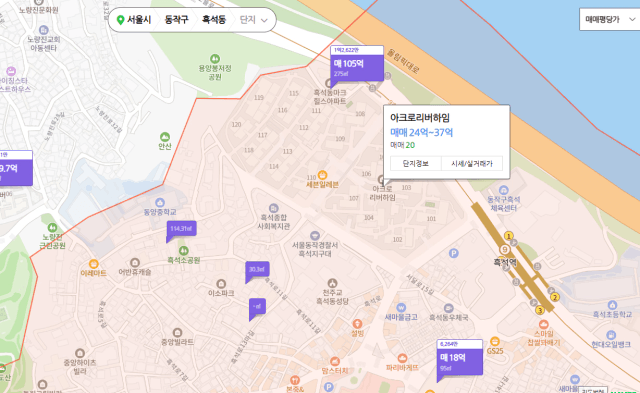Viewport: 640px width, 393px height.
Task: Click 노량진교회 아동센터 icon
Action: point(44,30)
